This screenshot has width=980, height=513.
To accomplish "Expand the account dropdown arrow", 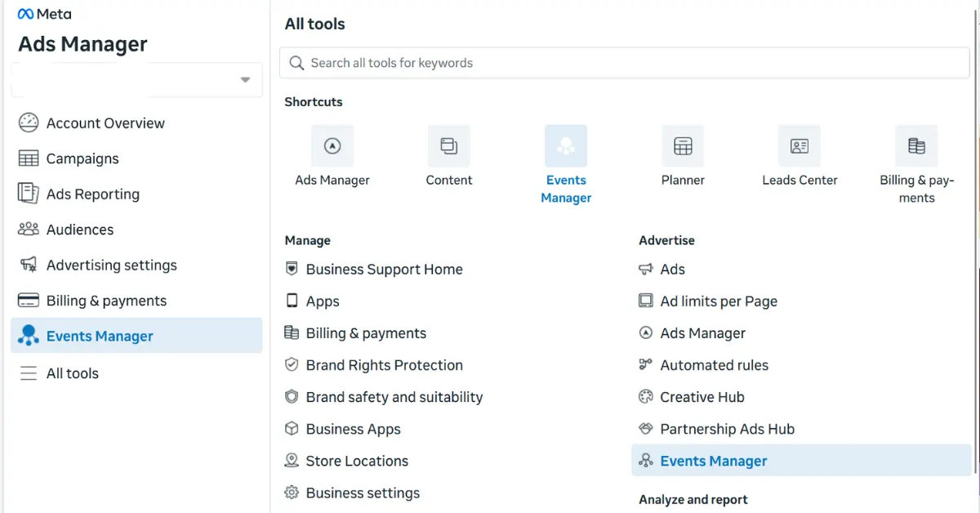I will (244, 79).
